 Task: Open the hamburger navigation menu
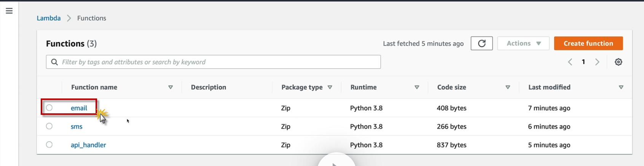click(9, 11)
